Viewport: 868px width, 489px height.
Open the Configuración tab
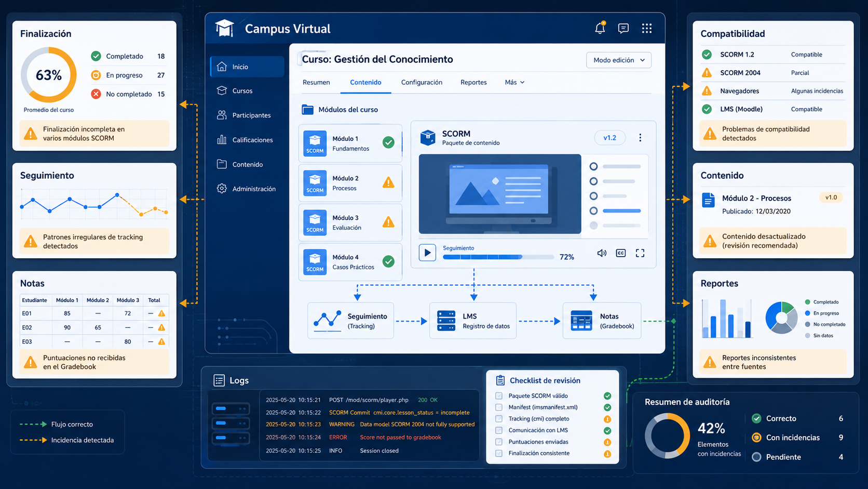click(422, 82)
